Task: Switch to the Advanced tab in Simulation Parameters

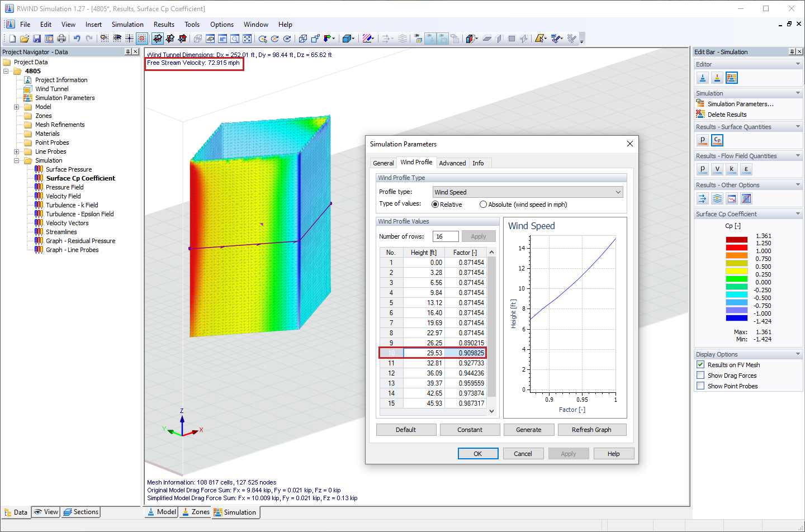Action: coord(452,163)
